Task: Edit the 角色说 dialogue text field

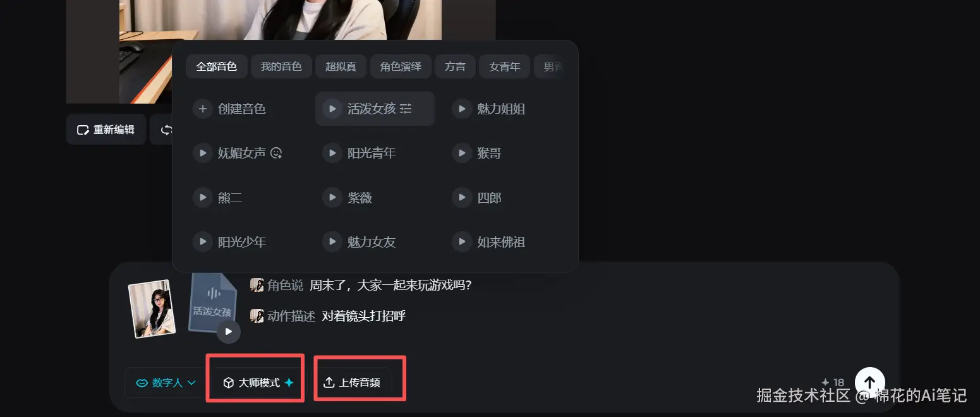Action: click(390, 285)
